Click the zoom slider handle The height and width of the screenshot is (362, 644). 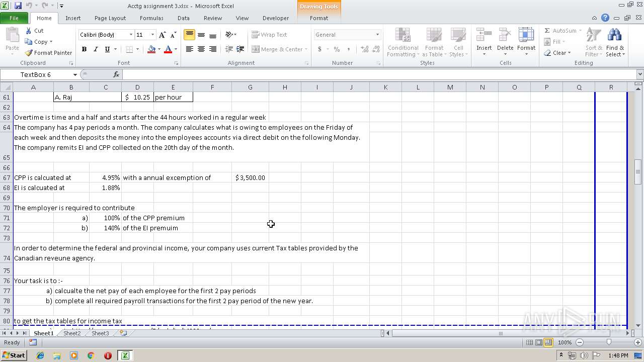tap(609, 342)
